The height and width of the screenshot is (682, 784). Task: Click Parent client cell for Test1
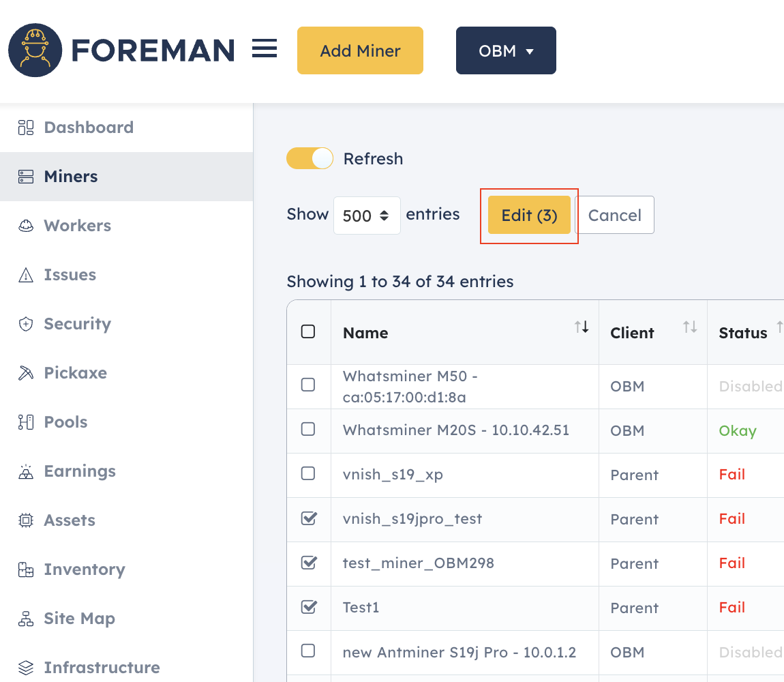[634, 608]
